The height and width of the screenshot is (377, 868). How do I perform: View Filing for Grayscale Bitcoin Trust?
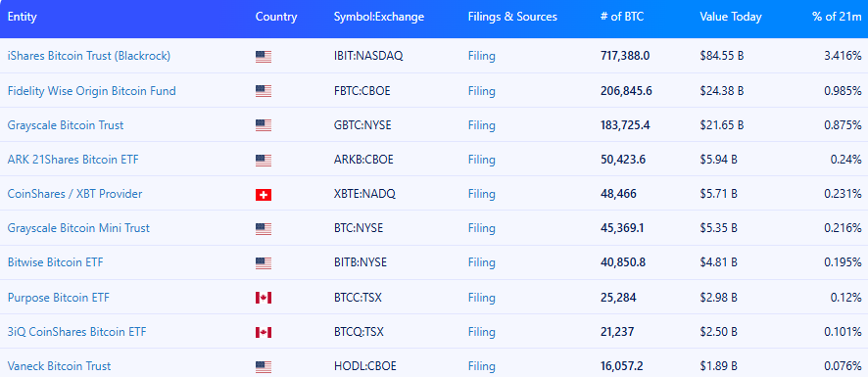[x=482, y=125]
